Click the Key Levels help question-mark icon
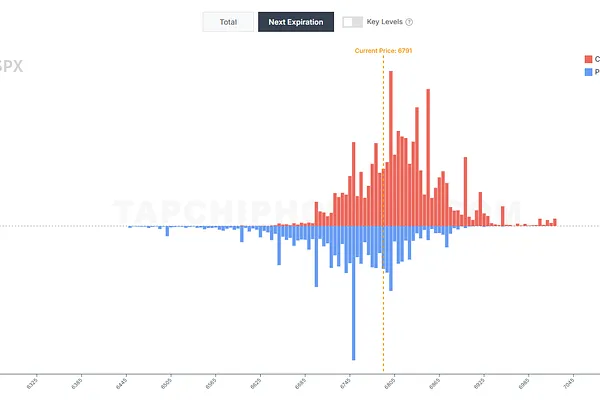 409,22
